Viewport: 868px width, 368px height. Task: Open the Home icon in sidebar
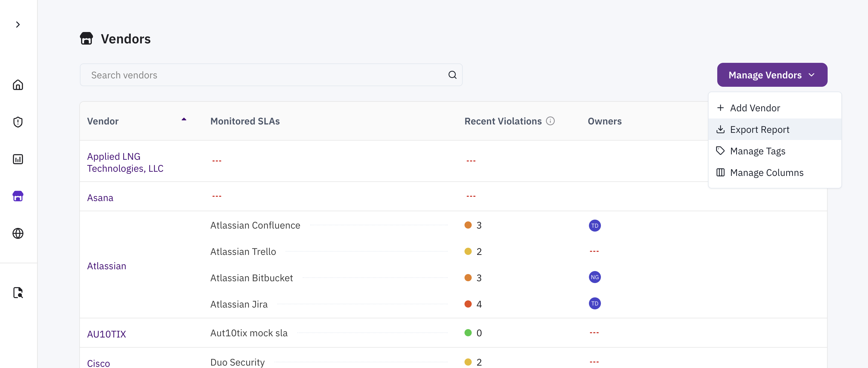(x=18, y=85)
